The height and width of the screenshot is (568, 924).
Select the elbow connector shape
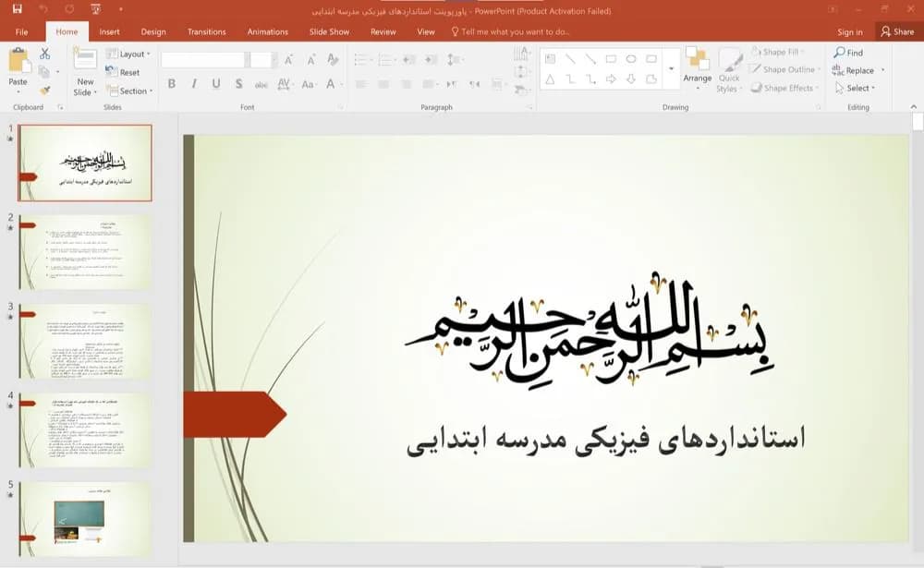(x=570, y=79)
